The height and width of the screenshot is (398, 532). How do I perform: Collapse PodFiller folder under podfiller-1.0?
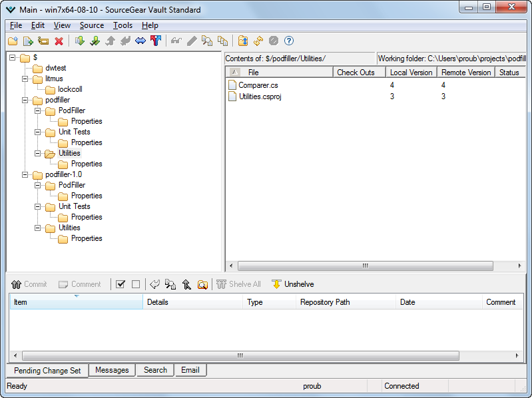tap(38, 186)
